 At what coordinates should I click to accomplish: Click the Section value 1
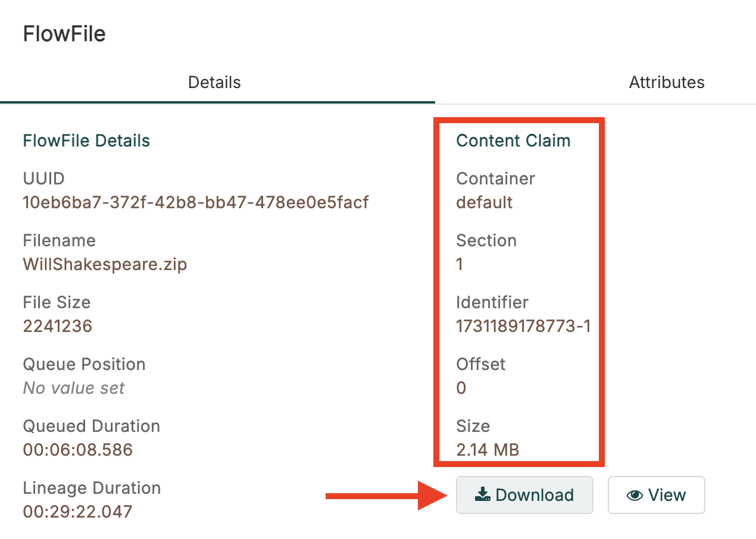460,264
